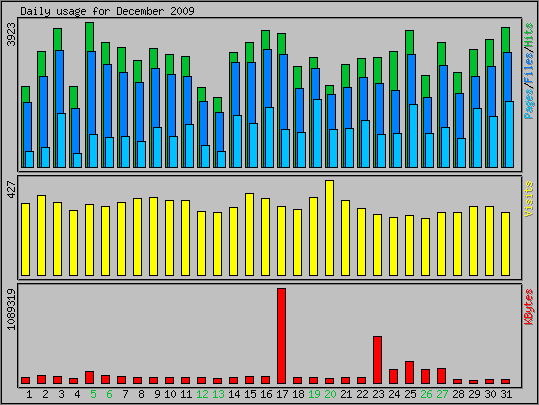Click the day 31 label on the axis
This screenshot has width=539, height=405.
(x=506, y=394)
